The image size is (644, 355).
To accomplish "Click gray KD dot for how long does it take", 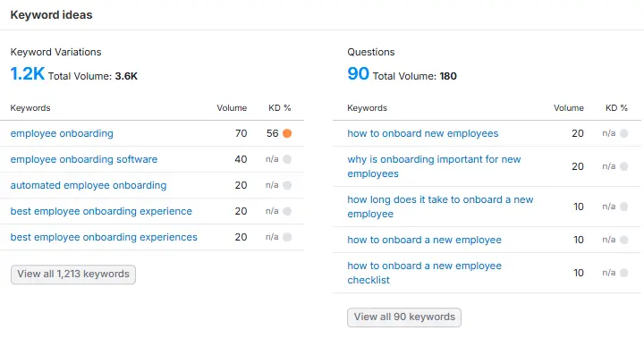I will coord(624,207).
